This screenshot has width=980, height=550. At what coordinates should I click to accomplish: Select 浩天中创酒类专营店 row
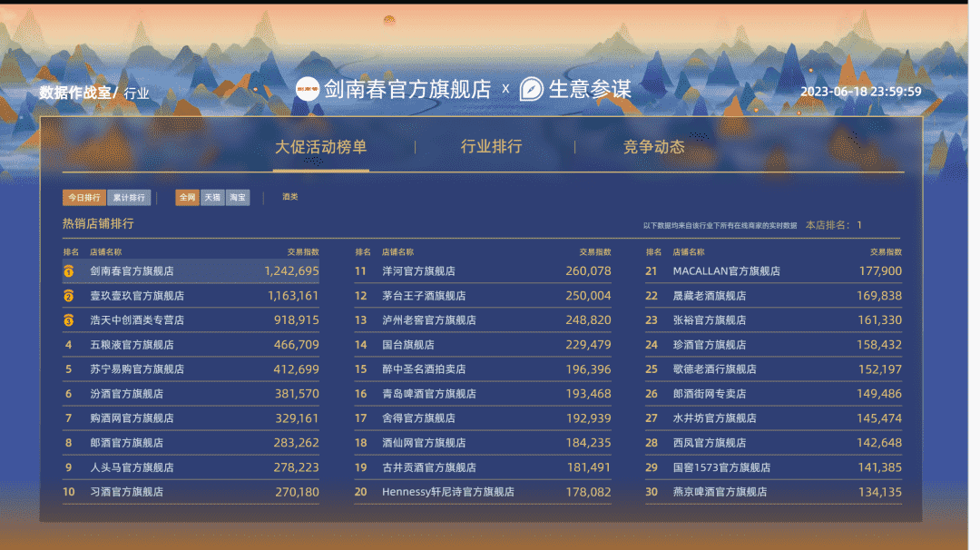191,320
